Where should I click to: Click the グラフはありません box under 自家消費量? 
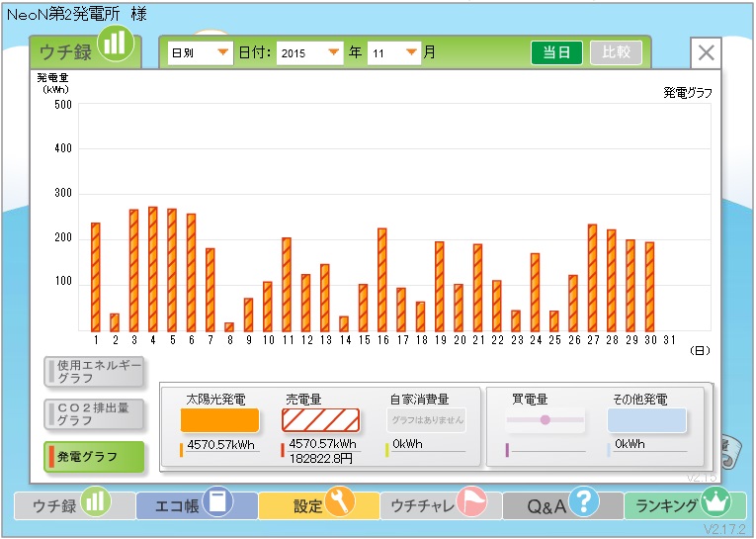coord(426,420)
